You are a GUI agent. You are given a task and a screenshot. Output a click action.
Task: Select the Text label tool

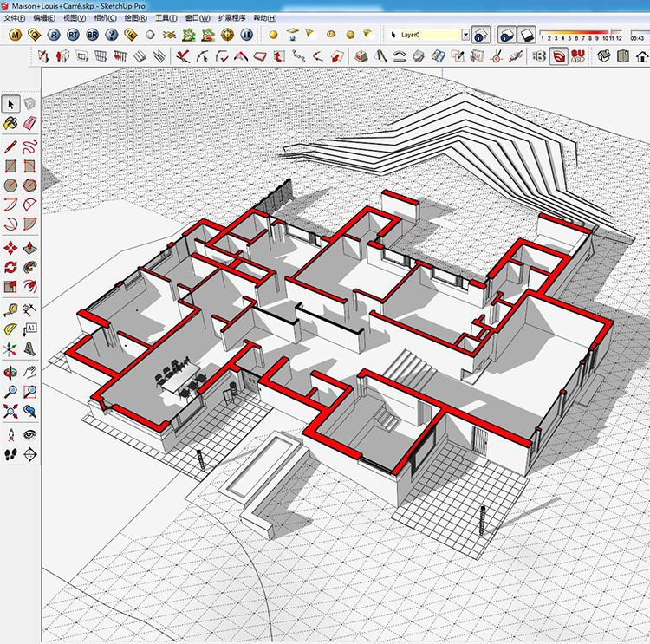[x=29, y=329]
